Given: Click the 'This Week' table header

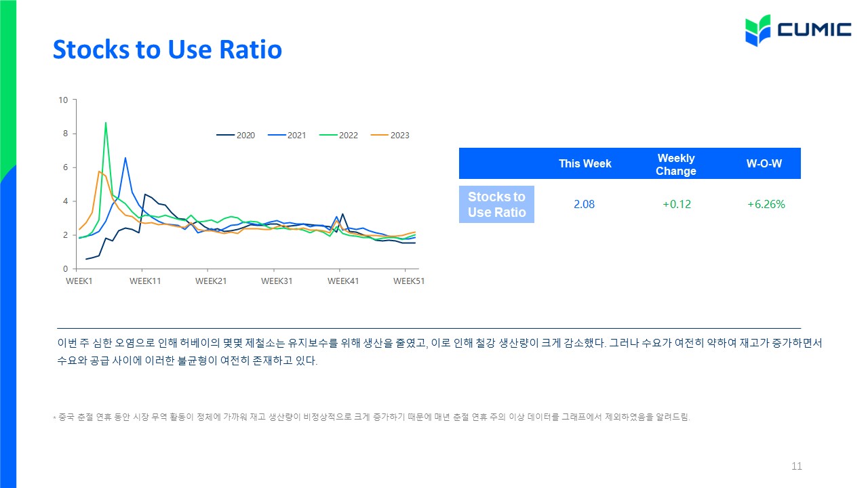Looking at the screenshot, I should pos(585,163).
